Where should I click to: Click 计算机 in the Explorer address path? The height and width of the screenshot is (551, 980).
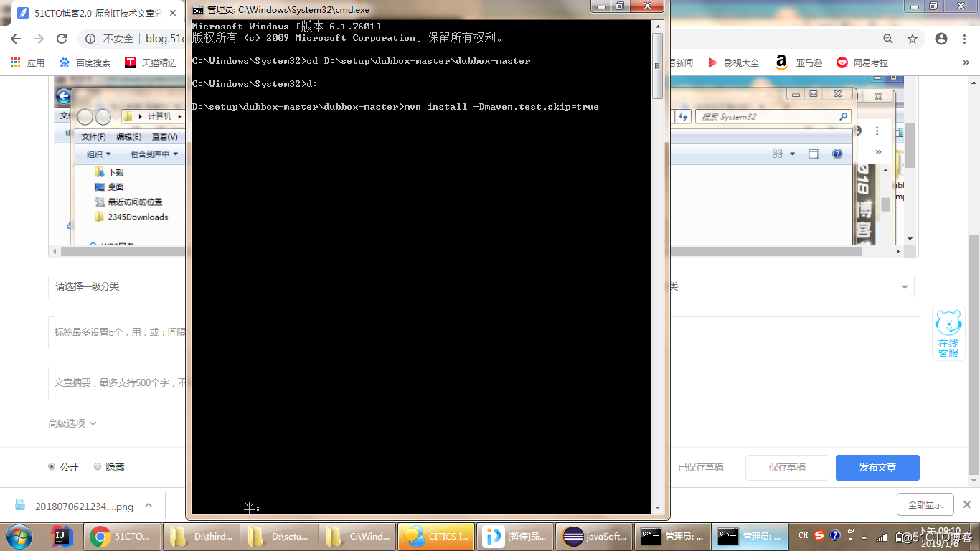point(159,116)
